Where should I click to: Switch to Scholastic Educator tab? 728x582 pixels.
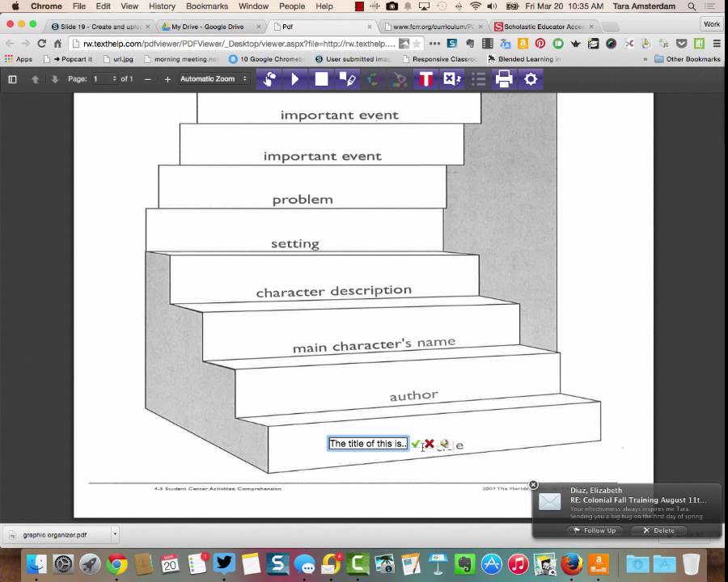pyautogui.click(x=544, y=27)
